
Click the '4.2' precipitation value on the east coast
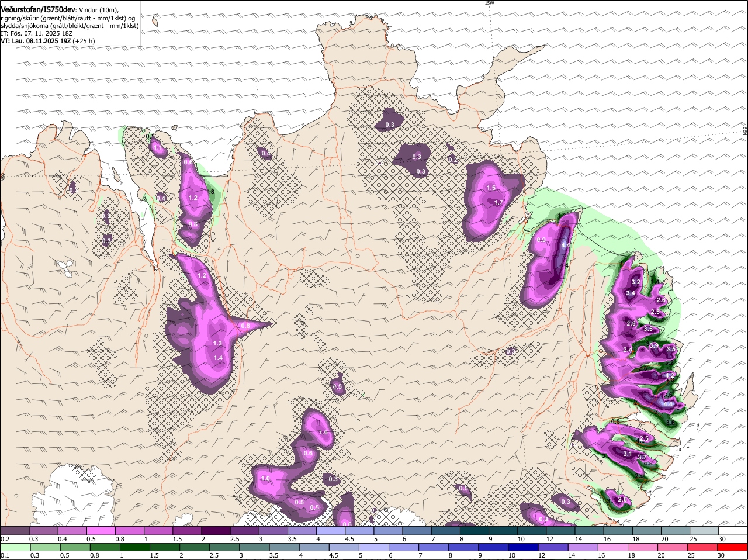[670, 375]
